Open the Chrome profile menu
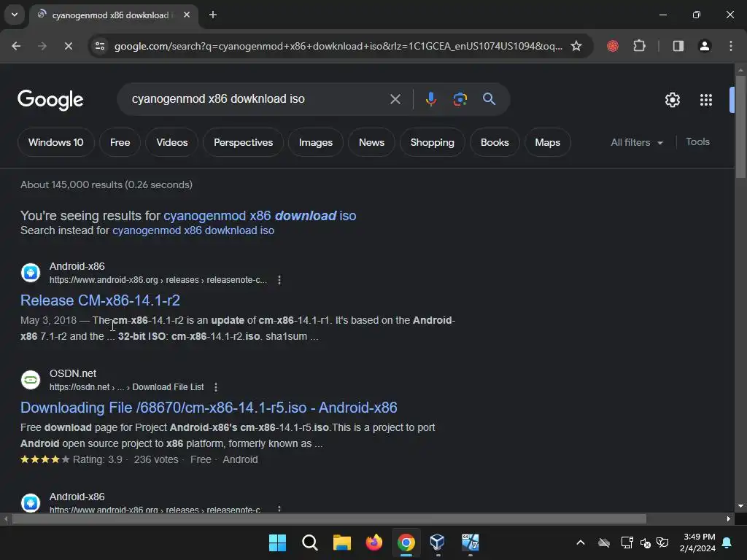The image size is (747, 560). [x=705, y=46]
